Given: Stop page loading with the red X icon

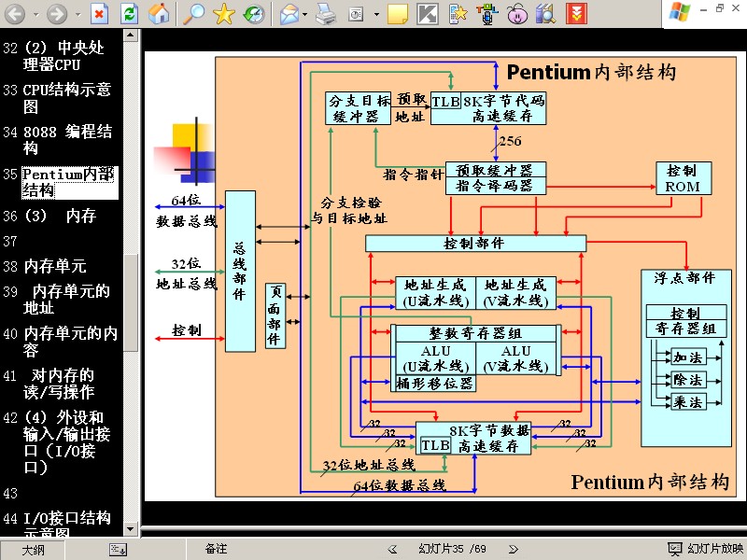Looking at the screenshot, I should click(x=99, y=14).
